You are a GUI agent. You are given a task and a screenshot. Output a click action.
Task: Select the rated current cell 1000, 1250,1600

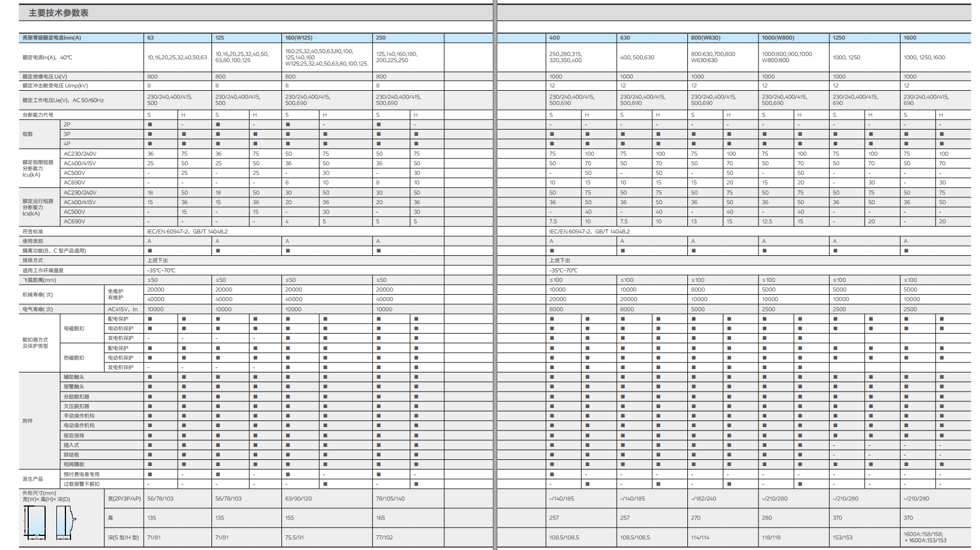tap(924, 57)
